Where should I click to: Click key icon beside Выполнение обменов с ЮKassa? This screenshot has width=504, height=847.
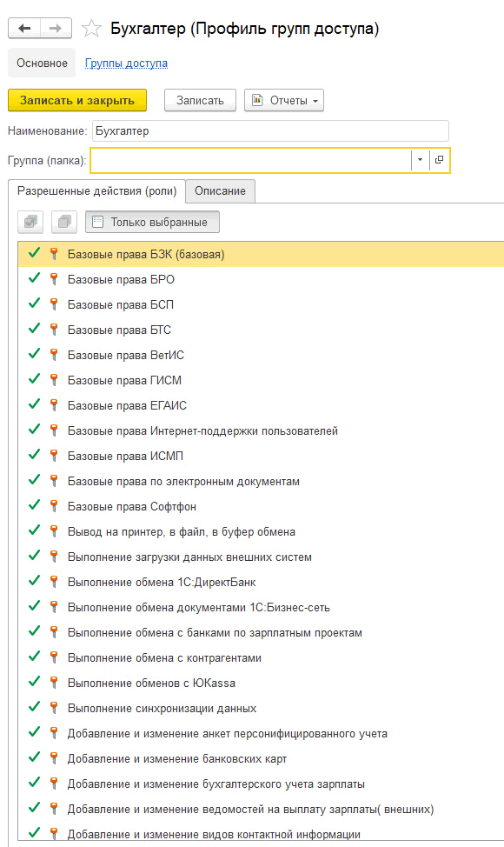pos(53,683)
